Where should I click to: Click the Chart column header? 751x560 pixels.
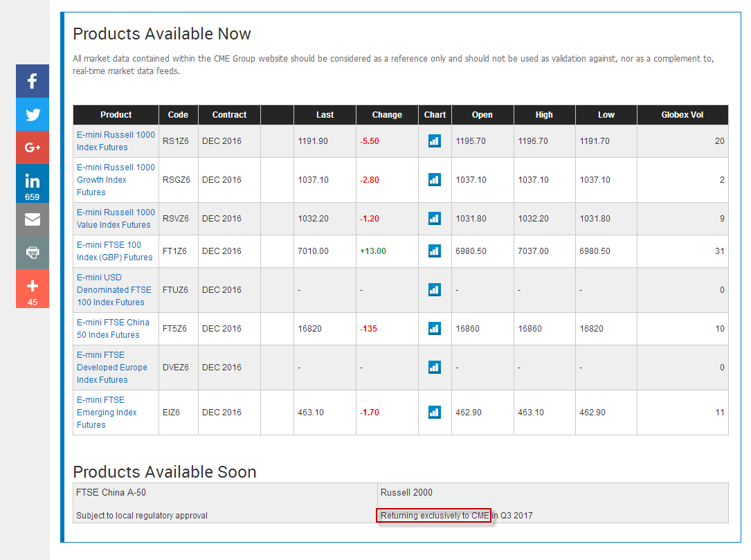click(435, 115)
